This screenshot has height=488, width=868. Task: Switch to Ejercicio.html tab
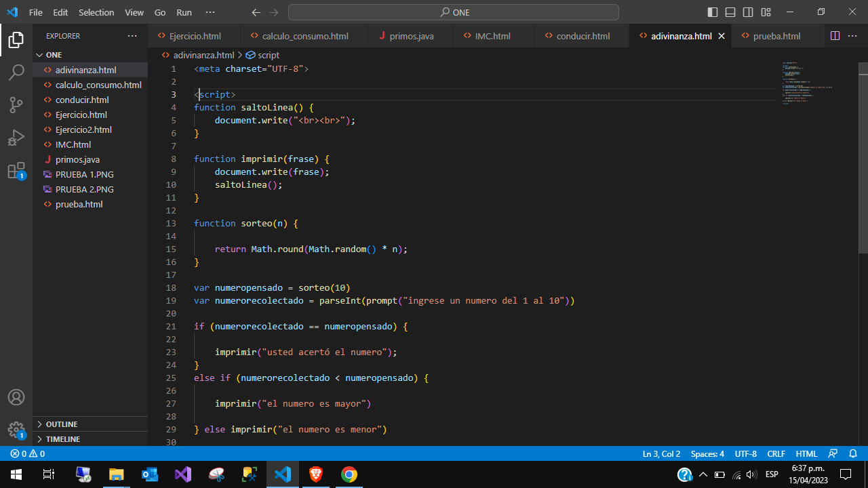click(x=194, y=36)
